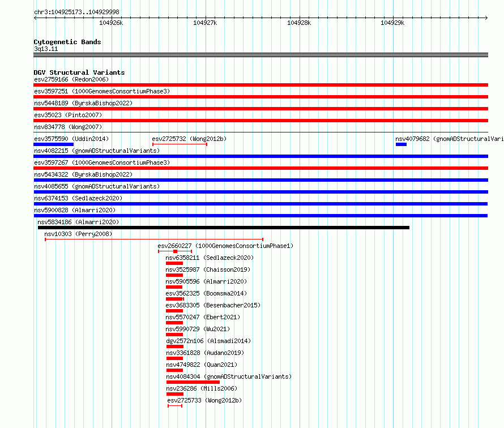504x428 pixels.
Task: Click the red nsv236286 short bar
Action: pos(175,394)
